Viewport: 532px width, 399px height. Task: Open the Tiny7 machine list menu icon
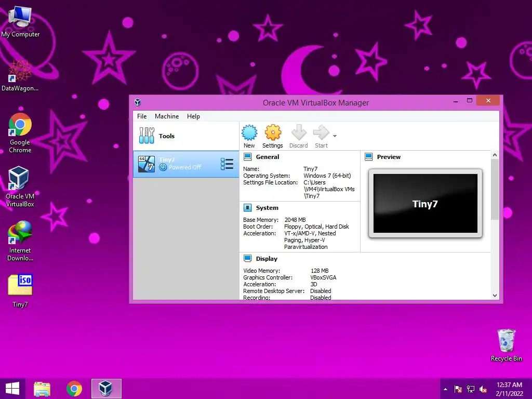coord(227,164)
